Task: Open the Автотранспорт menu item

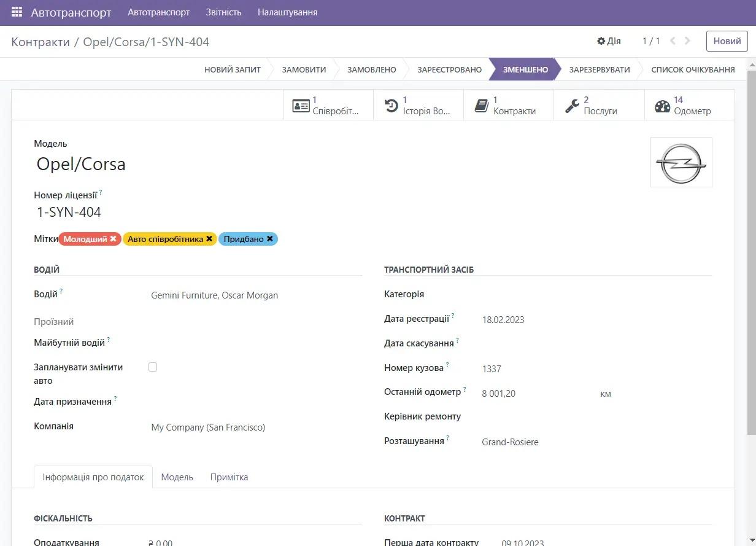Action: point(158,12)
